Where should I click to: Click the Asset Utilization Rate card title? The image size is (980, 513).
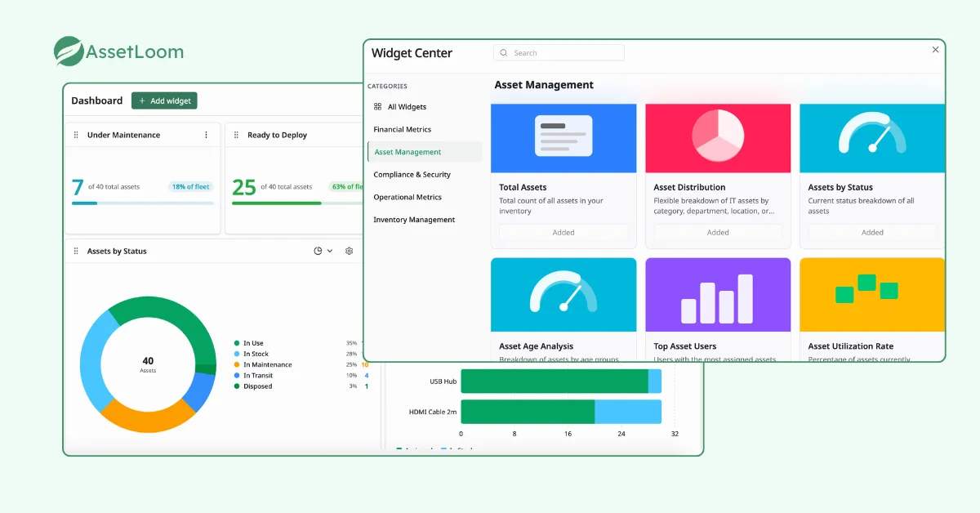851,346
